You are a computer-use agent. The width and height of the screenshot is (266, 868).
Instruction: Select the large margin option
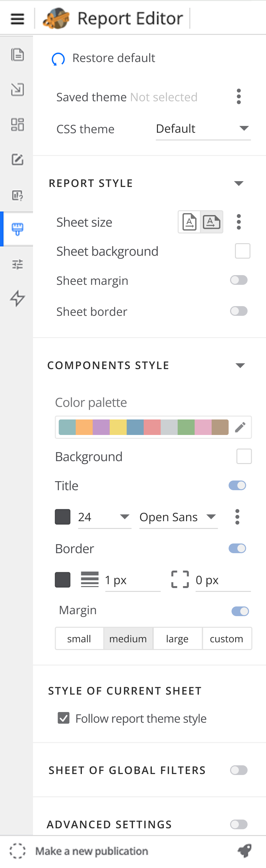pos(177,638)
